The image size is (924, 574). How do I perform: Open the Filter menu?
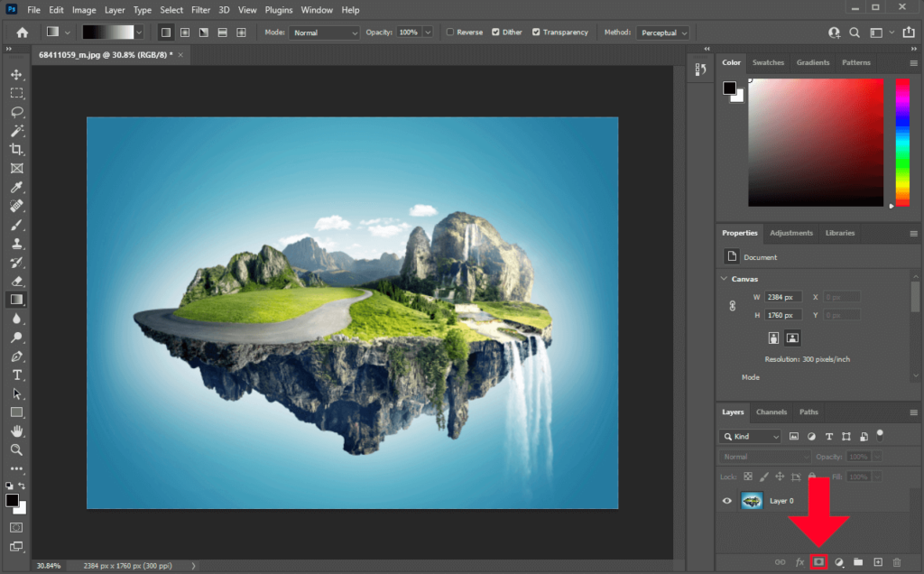coord(200,10)
